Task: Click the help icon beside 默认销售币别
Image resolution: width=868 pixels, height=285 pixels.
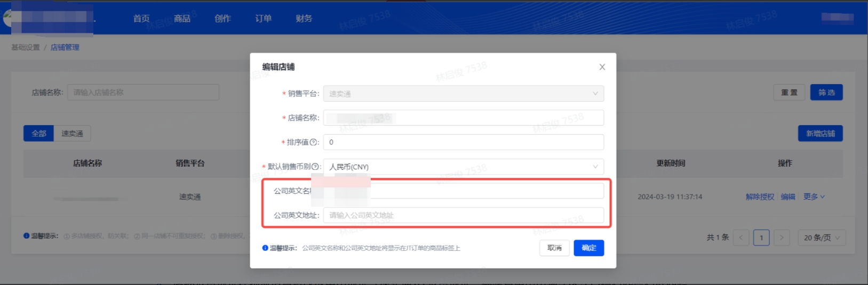Action: [315, 167]
